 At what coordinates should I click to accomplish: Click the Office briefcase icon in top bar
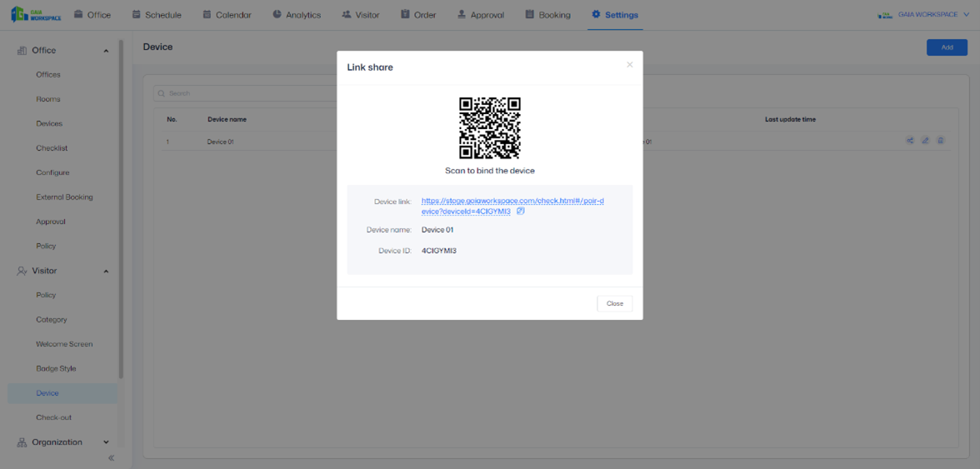click(x=78, y=14)
